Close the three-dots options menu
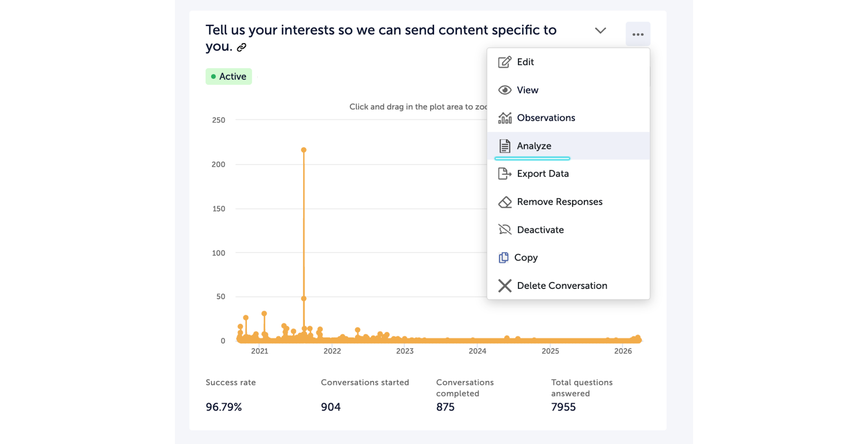 click(637, 34)
